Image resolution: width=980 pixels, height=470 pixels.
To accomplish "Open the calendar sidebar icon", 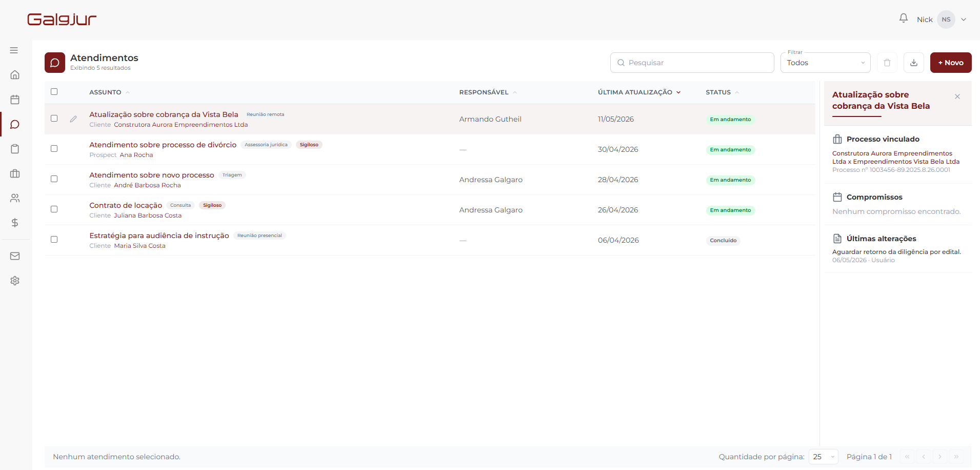I will tap(15, 100).
